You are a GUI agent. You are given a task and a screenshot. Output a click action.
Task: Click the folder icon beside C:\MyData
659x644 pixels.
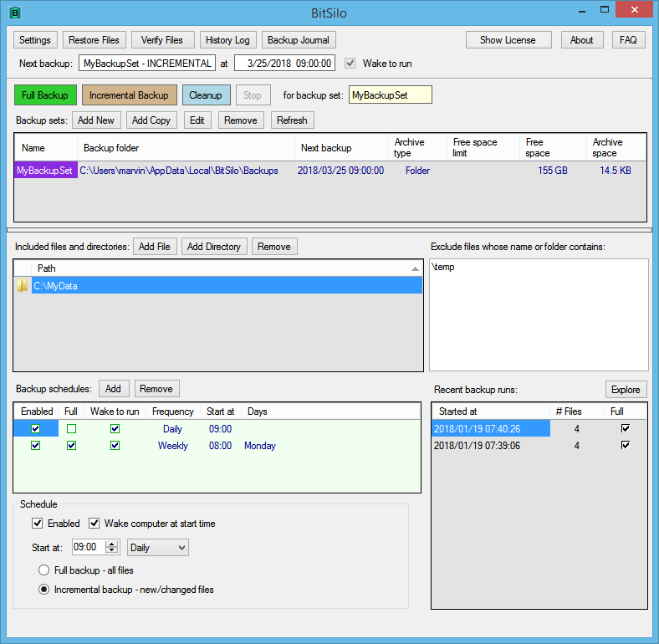(23, 286)
